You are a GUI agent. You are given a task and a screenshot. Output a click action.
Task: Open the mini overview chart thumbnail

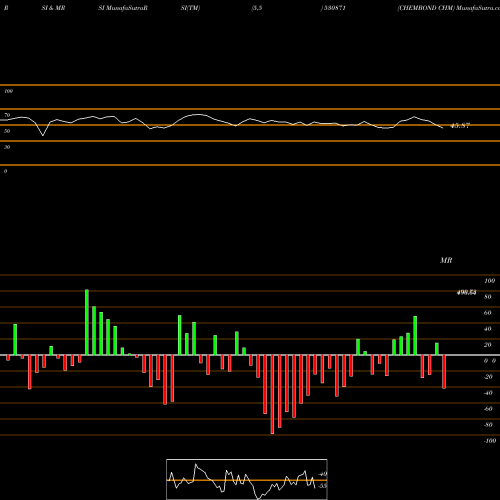click(247, 479)
